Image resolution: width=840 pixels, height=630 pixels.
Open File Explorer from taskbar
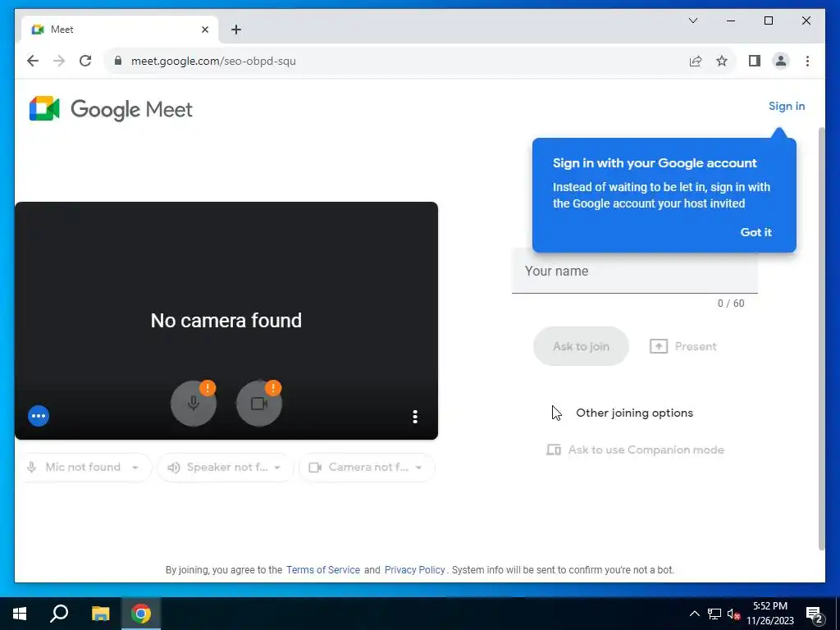point(100,614)
